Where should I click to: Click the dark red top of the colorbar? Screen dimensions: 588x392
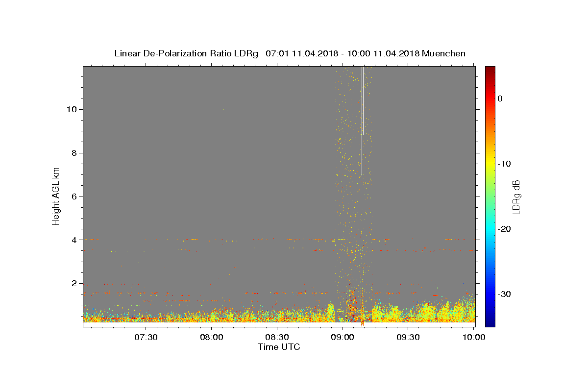tap(490, 70)
